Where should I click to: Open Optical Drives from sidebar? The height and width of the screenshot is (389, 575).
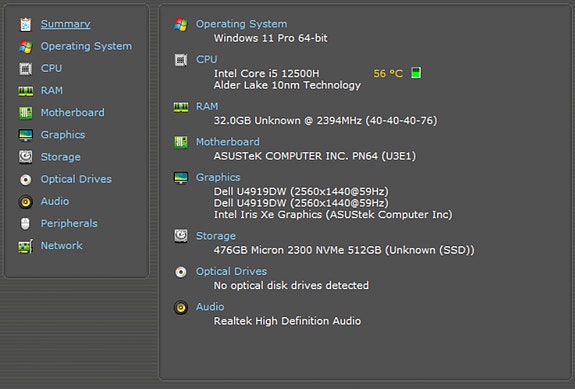click(x=76, y=179)
